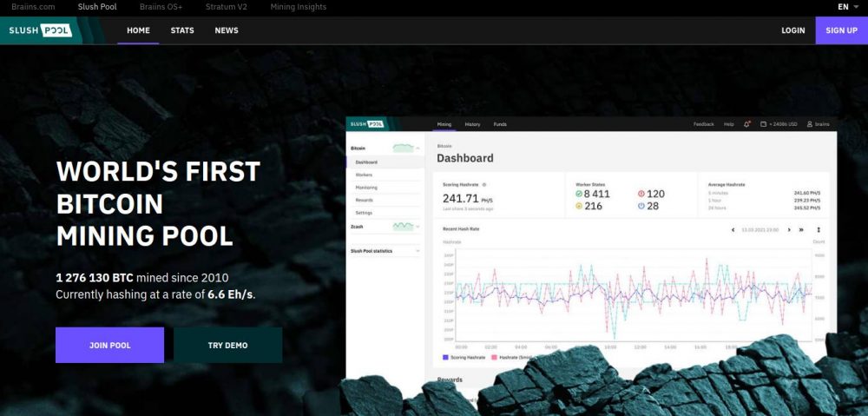Click the notification bell icon
Screen dimensions: 868x416
click(x=746, y=124)
